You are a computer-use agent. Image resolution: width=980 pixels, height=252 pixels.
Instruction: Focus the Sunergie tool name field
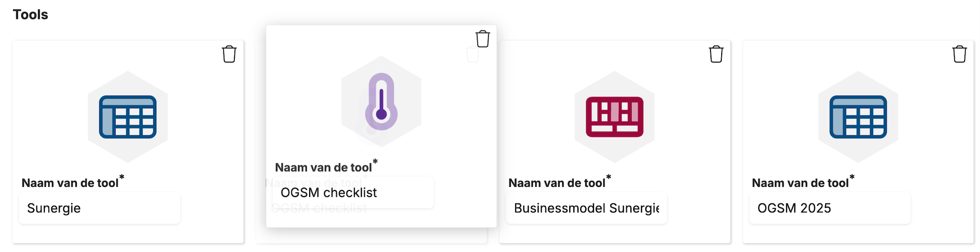click(x=100, y=208)
